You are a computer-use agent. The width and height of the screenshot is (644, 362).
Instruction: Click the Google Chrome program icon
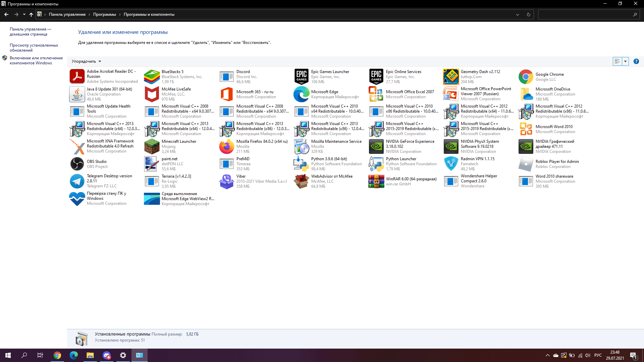pos(526,77)
